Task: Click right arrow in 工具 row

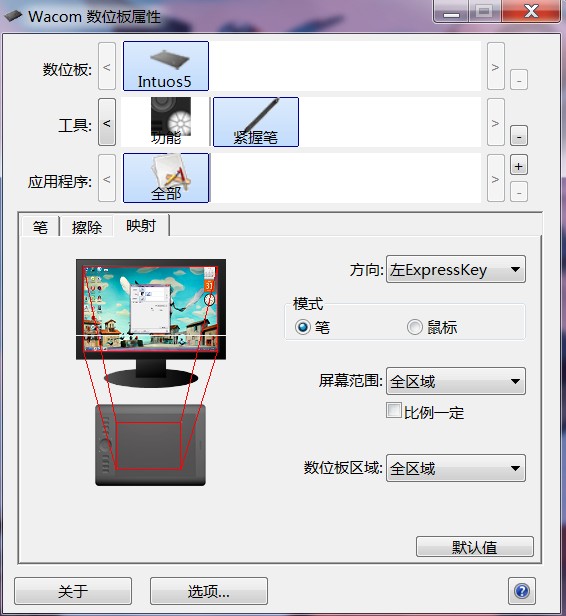Action: tap(496, 122)
